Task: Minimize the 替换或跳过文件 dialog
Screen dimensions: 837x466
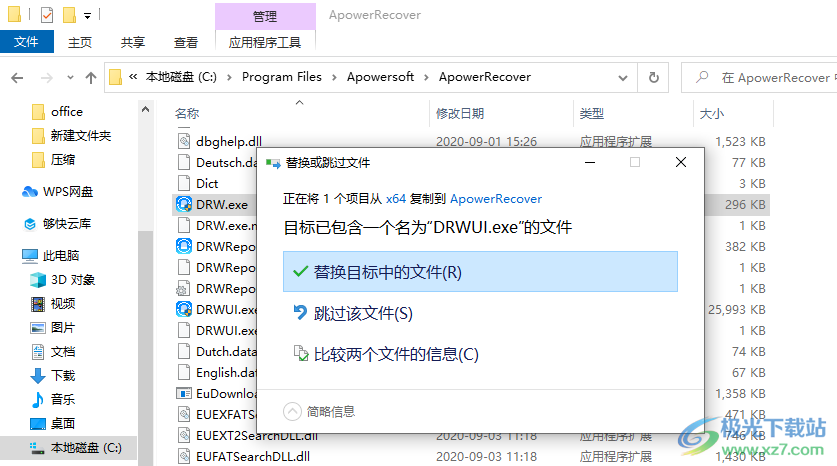Action: 590,162
